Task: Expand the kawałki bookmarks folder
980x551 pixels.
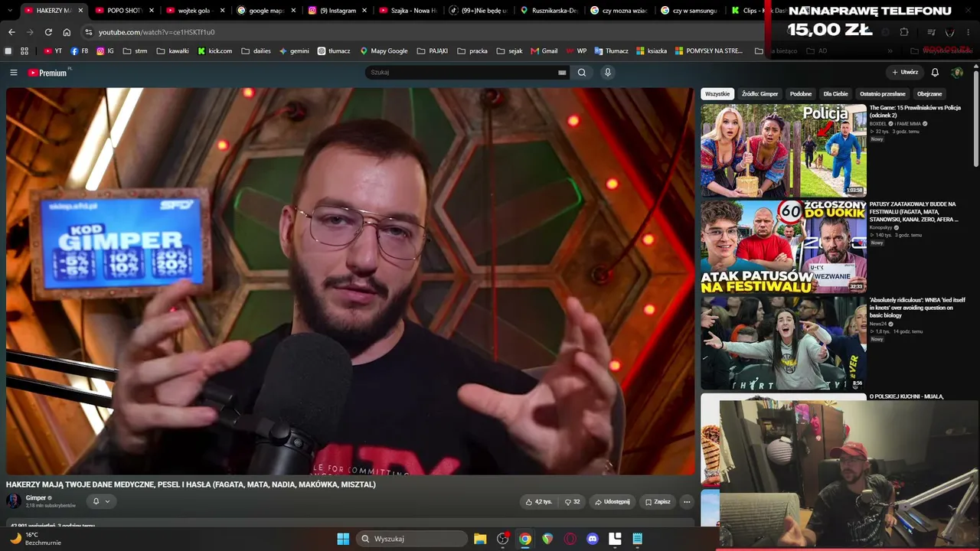Action: [x=172, y=51]
